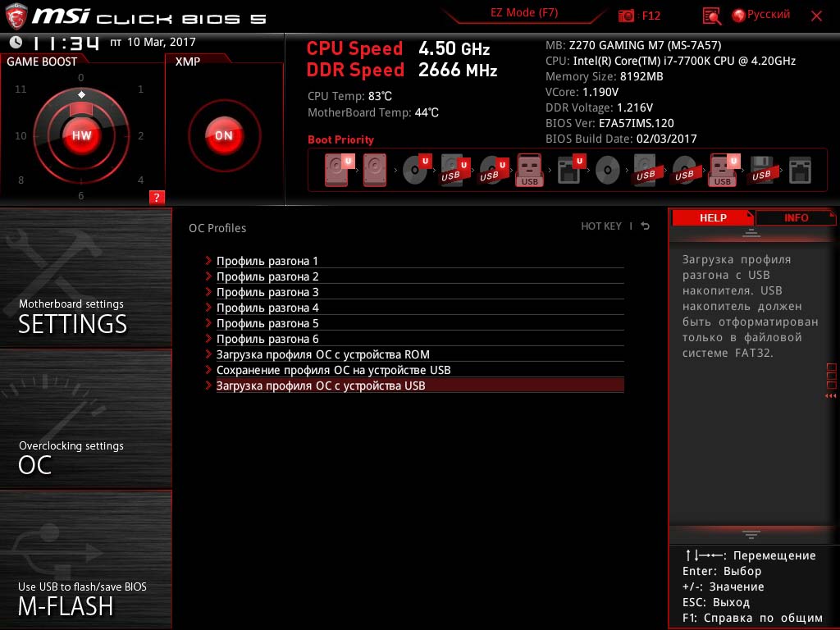840x630 pixels.
Task: Change the language via Русский button
Action: (x=760, y=15)
